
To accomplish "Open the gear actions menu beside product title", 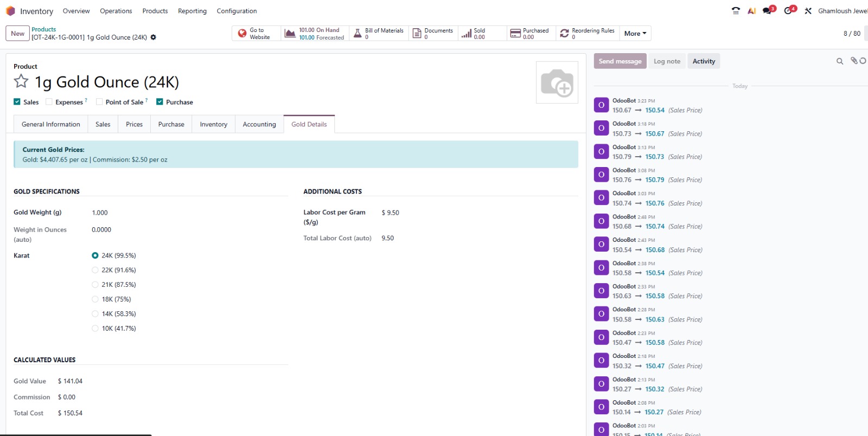I will pyautogui.click(x=154, y=37).
